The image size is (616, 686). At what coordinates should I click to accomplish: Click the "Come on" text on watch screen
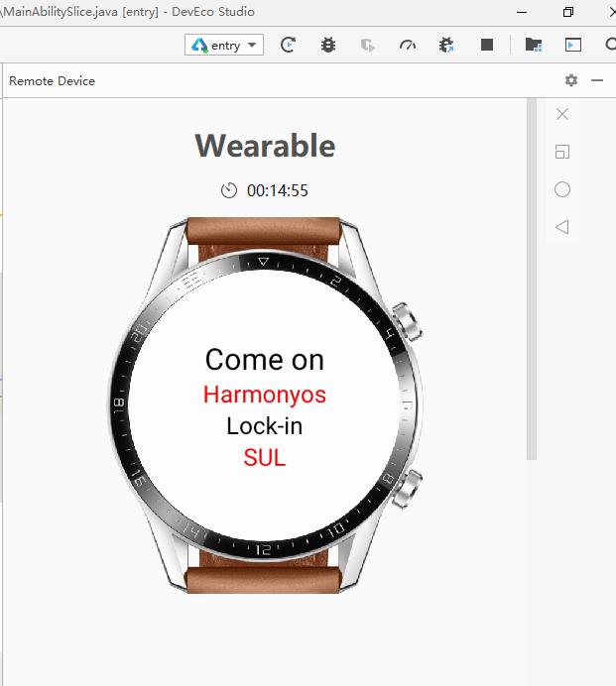[265, 360]
